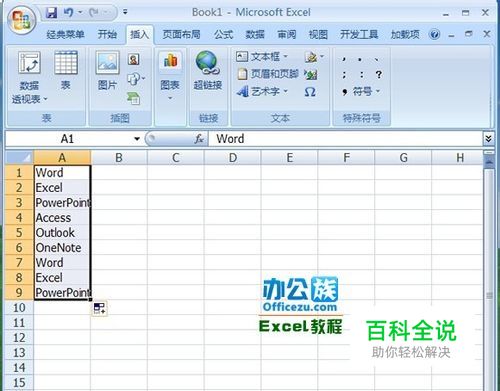The height and width of the screenshot is (391, 500).
Task: Select column H header
Action: (460, 158)
